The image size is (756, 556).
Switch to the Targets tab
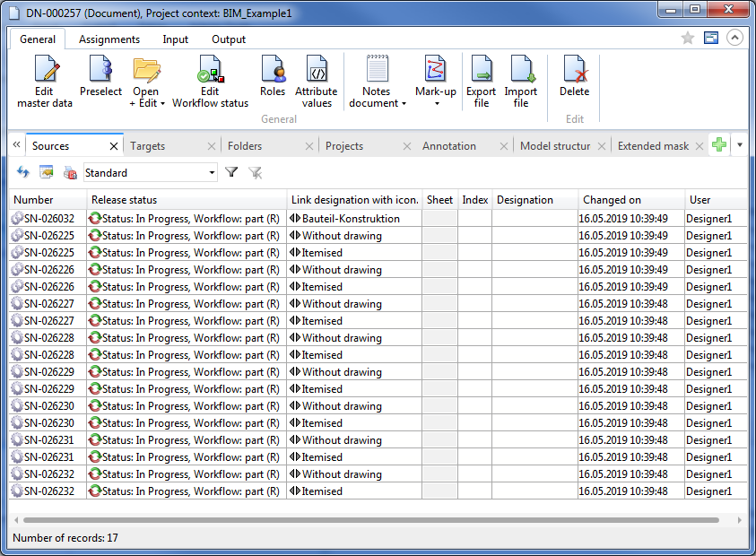[148, 146]
